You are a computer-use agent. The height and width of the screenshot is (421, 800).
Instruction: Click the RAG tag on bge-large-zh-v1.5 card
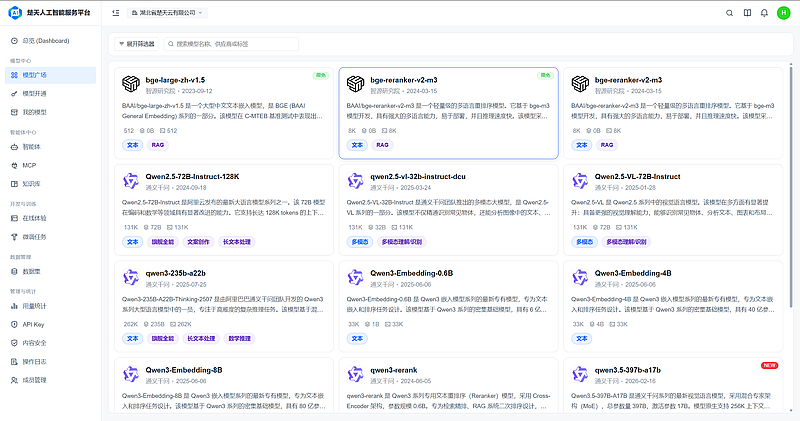(x=158, y=145)
